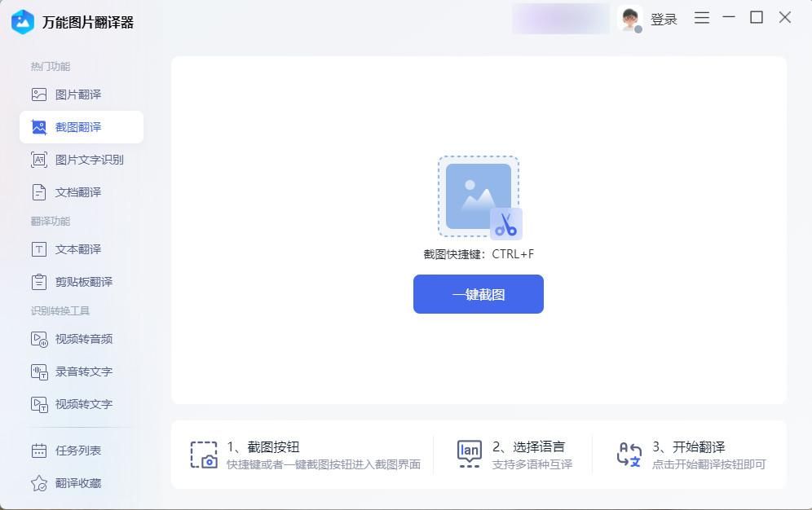Click the 文档翻译 document icon

39,192
